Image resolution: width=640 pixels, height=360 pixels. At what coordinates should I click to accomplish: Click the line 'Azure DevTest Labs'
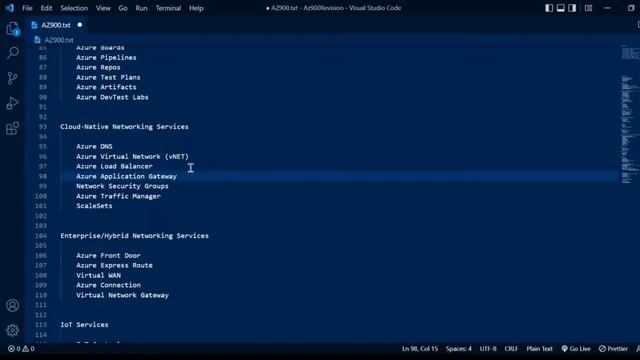click(x=112, y=97)
